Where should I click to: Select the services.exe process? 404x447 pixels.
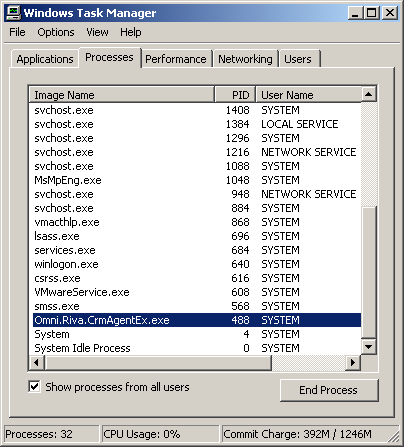click(x=197, y=250)
